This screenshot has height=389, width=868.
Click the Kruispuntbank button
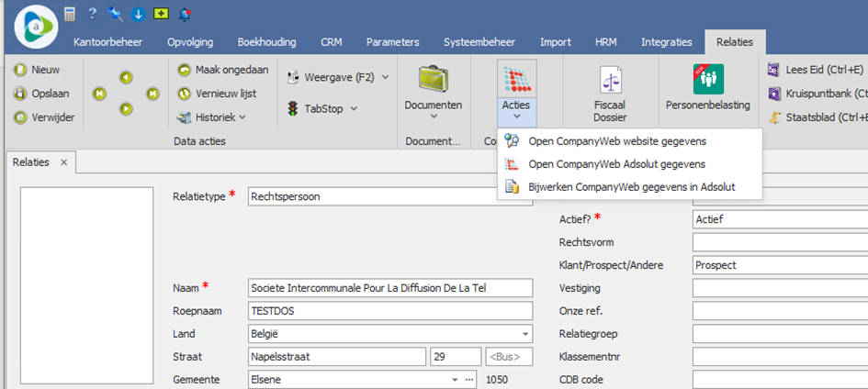click(x=817, y=94)
